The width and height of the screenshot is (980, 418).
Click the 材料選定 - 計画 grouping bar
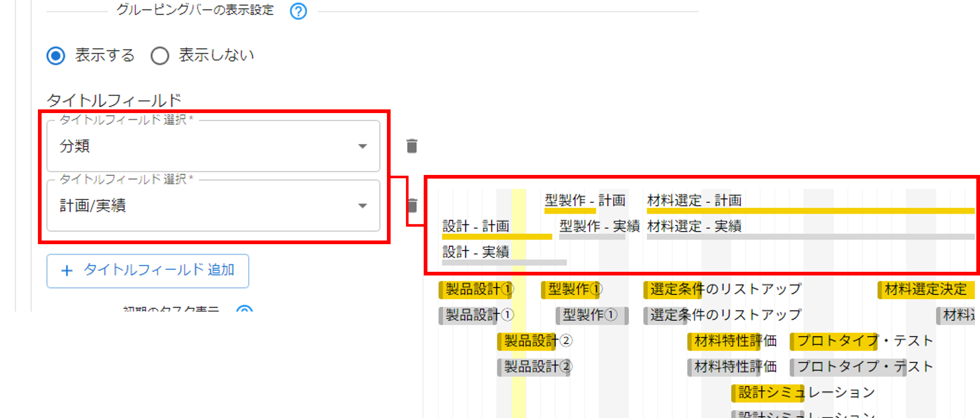pos(810,211)
